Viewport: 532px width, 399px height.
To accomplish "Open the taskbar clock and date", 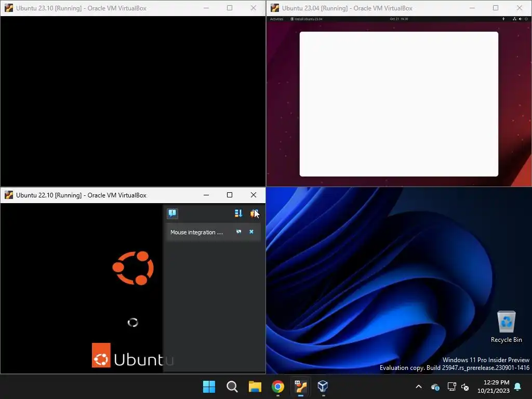I will pos(494,387).
